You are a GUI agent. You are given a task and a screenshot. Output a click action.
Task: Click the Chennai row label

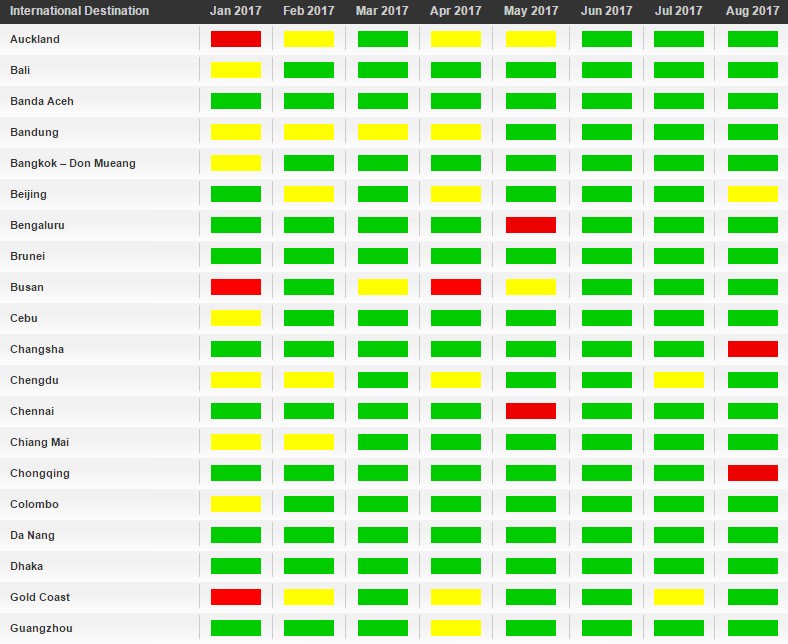point(32,411)
